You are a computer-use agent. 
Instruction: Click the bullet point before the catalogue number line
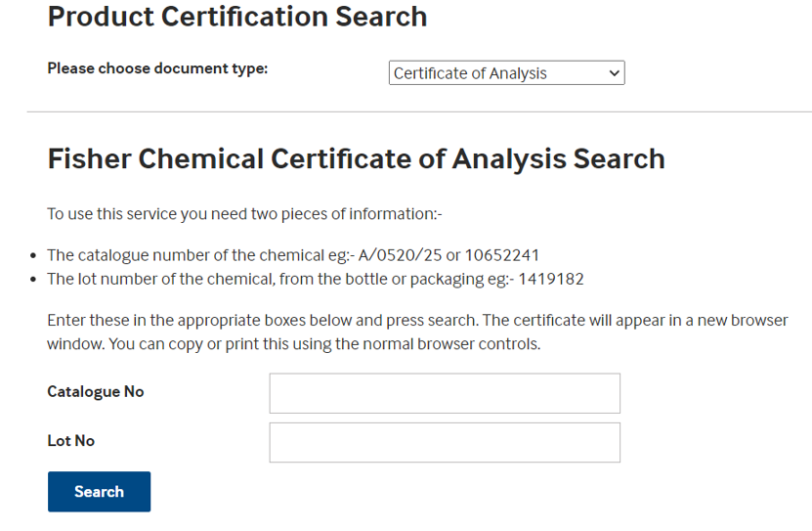pos(34,256)
